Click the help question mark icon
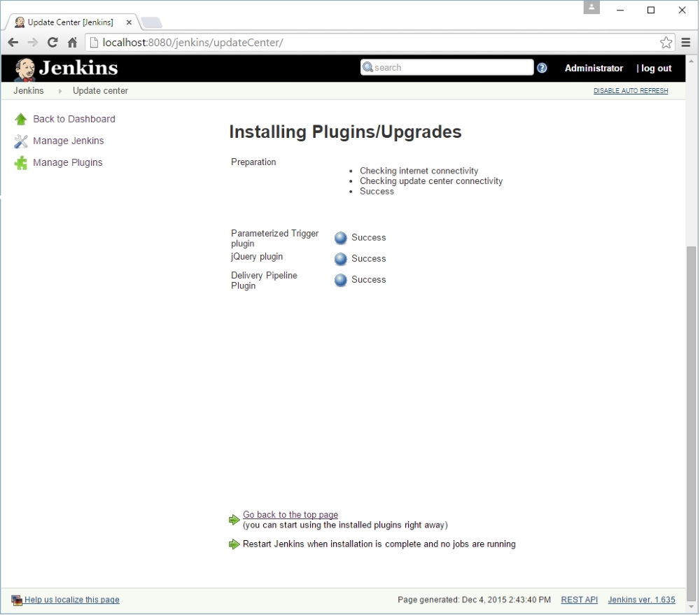This screenshot has width=700, height=615. click(542, 68)
